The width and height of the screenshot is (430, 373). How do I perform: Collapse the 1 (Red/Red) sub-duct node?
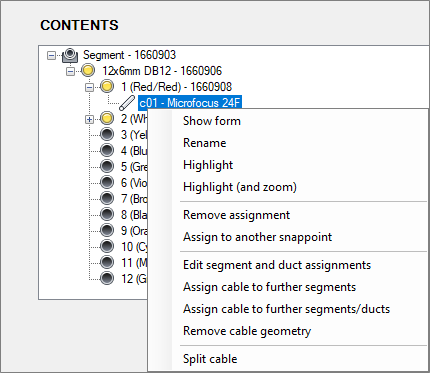[89, 87]
